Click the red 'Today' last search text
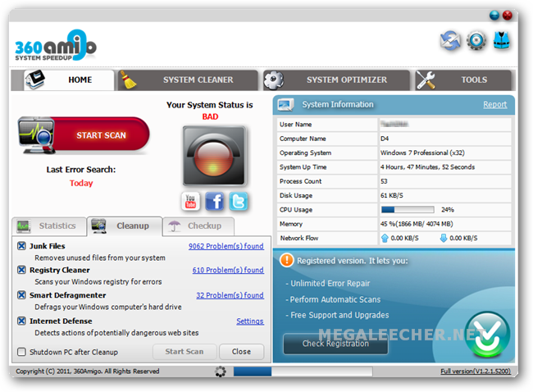This screenshot has width=533, height=392. [81, 183]
